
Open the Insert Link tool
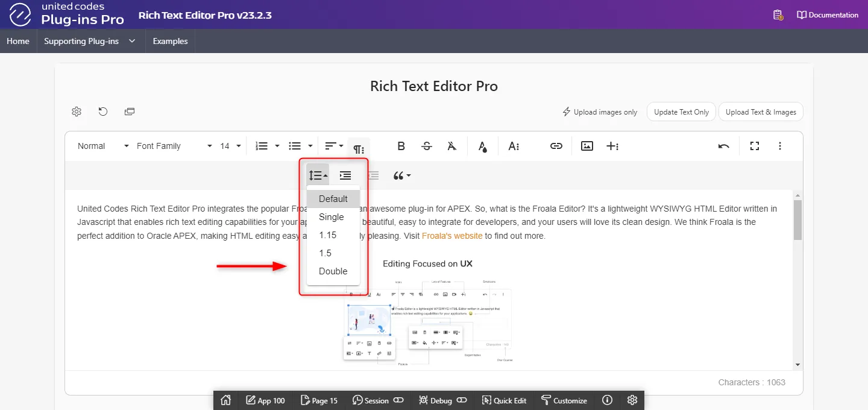pos(556,146)
